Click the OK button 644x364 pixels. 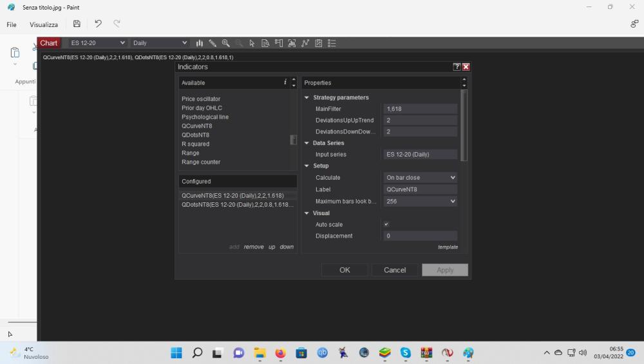pos(345,270)
